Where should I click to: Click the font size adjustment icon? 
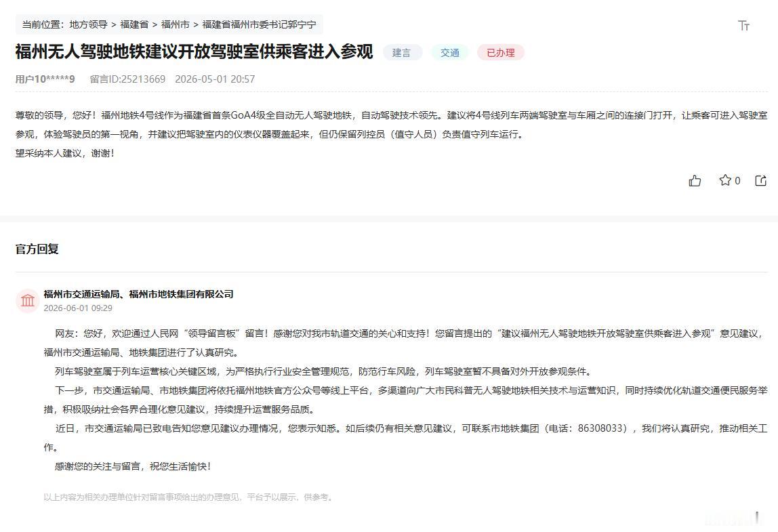click(743, 25)
